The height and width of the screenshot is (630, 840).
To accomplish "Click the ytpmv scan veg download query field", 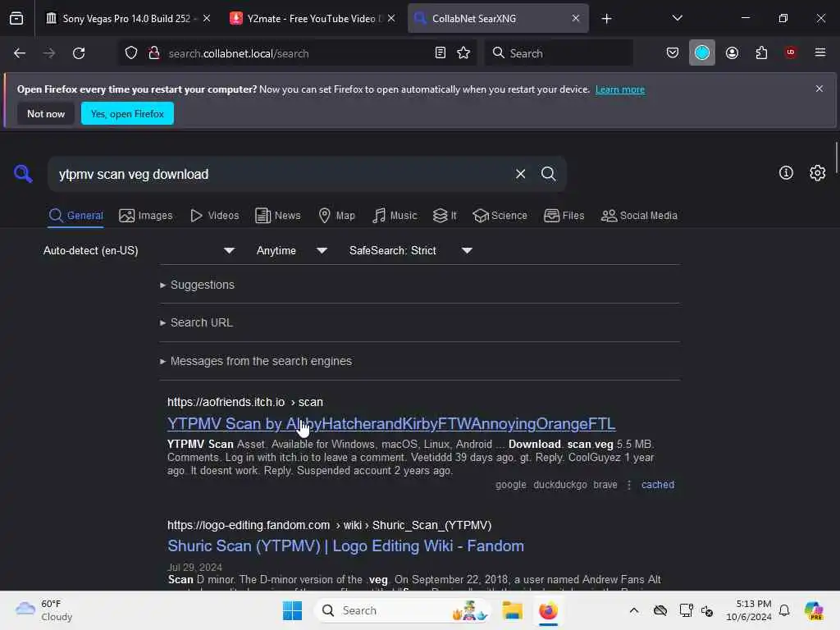I will click(x=279, y=174).
